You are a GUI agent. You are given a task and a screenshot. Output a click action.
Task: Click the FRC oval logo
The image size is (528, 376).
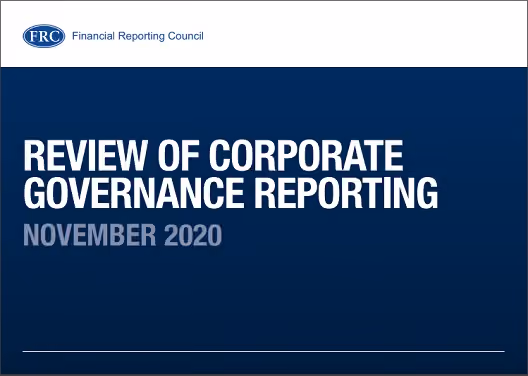44,36
